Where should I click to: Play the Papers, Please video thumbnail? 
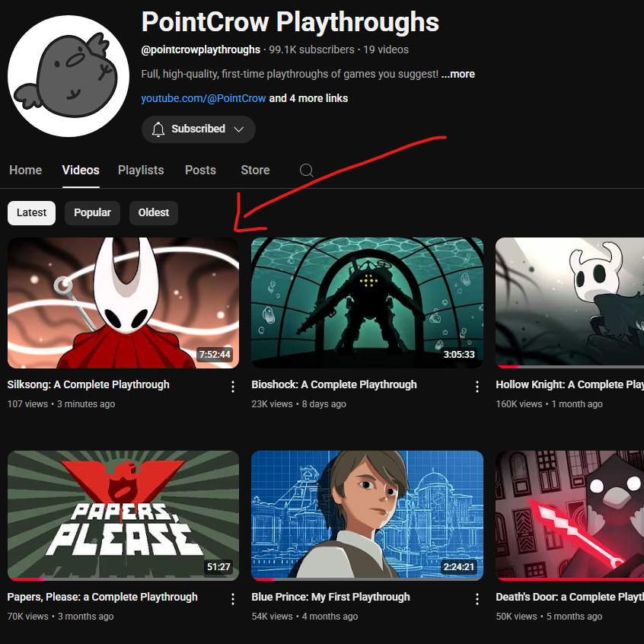[x=123, y=515]
